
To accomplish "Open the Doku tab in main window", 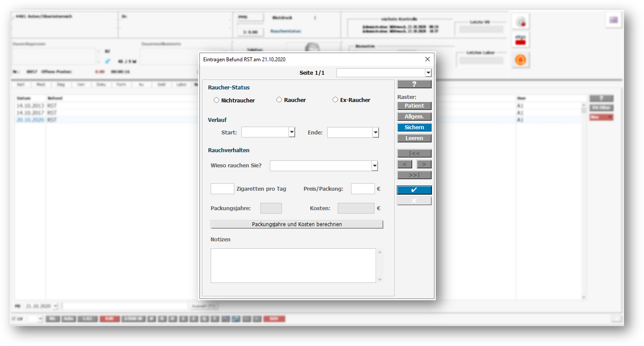I will pyautogui.click(x=101, y=85).
